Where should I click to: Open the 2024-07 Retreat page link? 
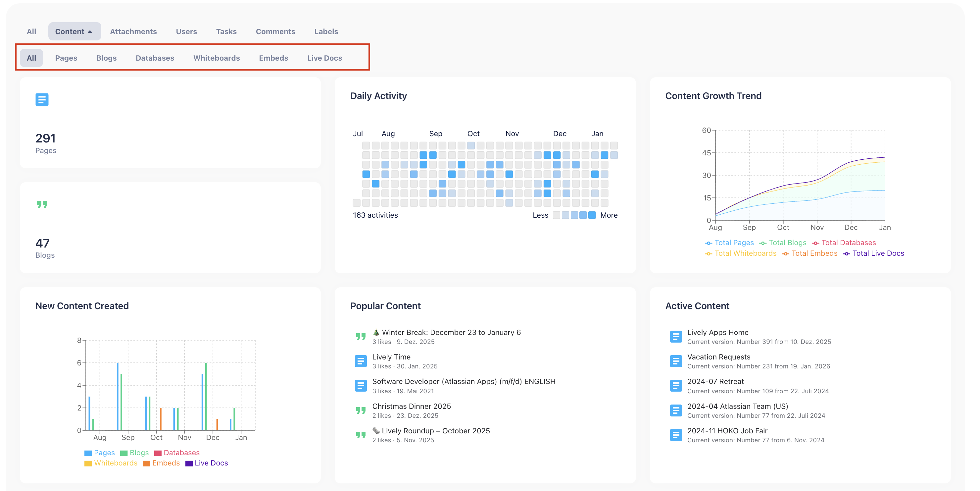click(x=715, y=381)
